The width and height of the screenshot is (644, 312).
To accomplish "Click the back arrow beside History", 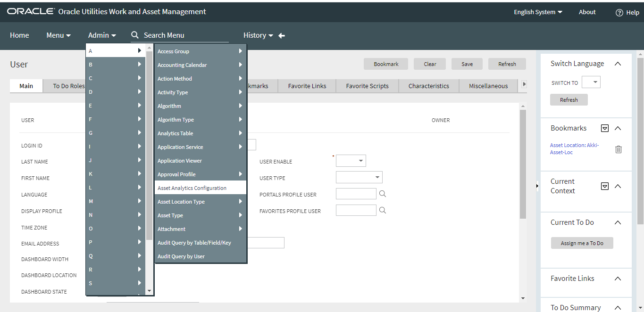I will point(281,35).
